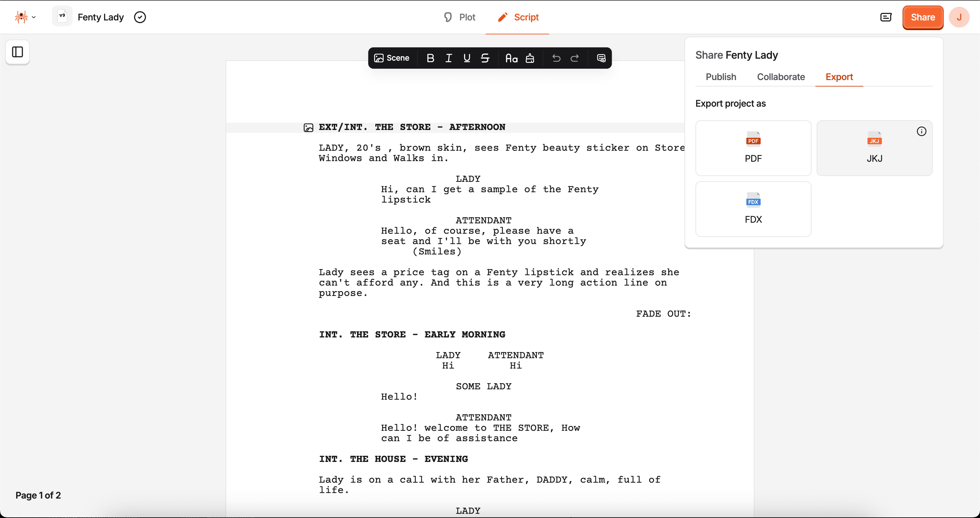Click the scene icon beside EXT/INT. THE STORE
Viewport: 980px width, 518px height.
pos(308,127)
